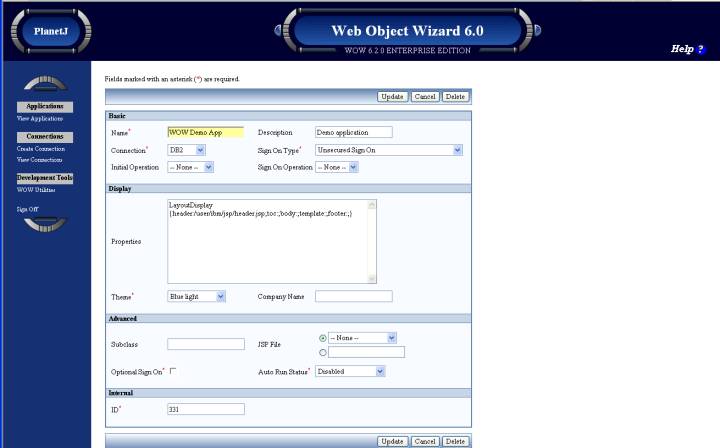Click the Help question mark icon
This screenshot has width=720, height=448.
(x=700, y=49)
